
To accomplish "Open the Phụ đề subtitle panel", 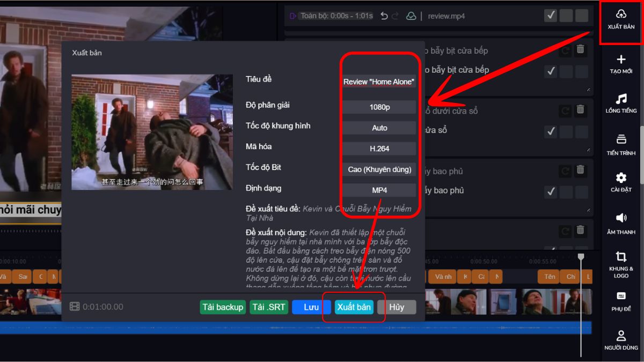I will point(621,301).
